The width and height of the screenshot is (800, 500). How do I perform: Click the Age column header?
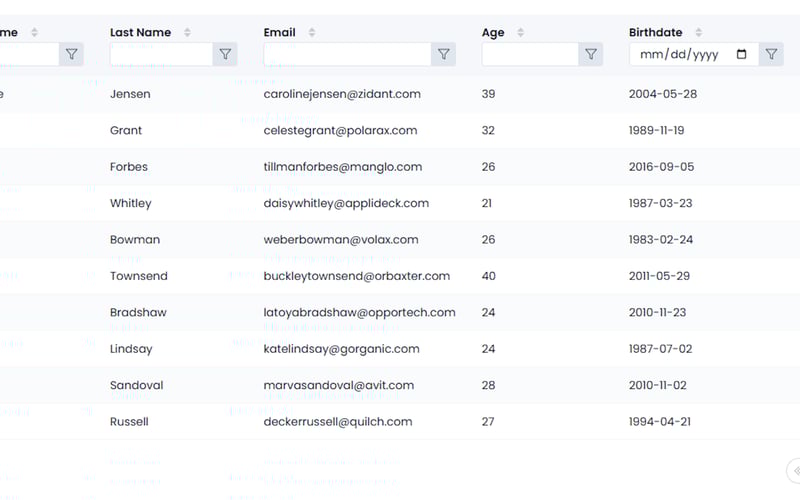tap(493, 33)
